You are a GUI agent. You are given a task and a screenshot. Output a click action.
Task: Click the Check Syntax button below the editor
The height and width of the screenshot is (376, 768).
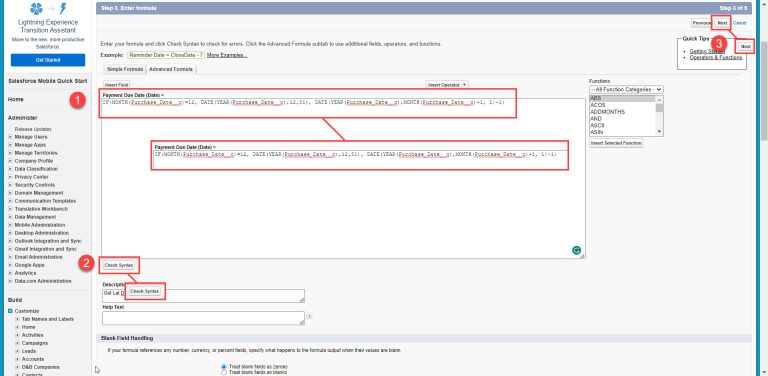click(x=119, y=265)
